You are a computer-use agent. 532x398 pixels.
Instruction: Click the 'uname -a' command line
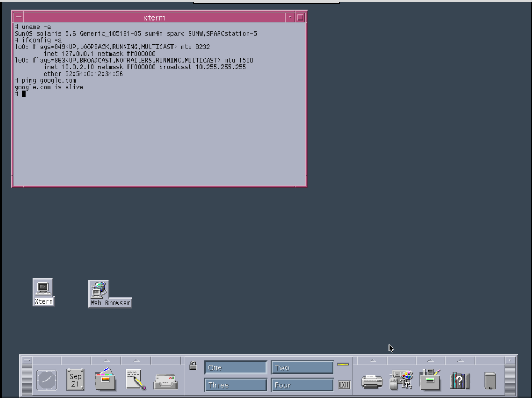[x=33, y=27]
